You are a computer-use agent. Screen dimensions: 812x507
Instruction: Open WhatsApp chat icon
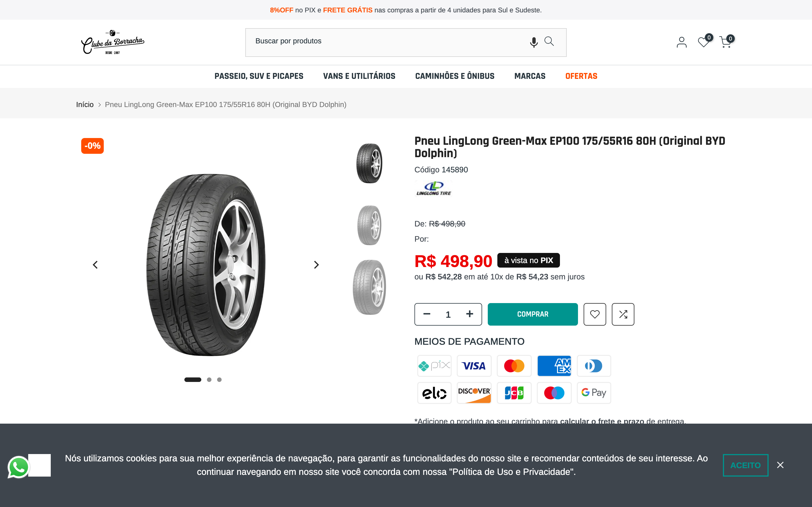(18, 466)
